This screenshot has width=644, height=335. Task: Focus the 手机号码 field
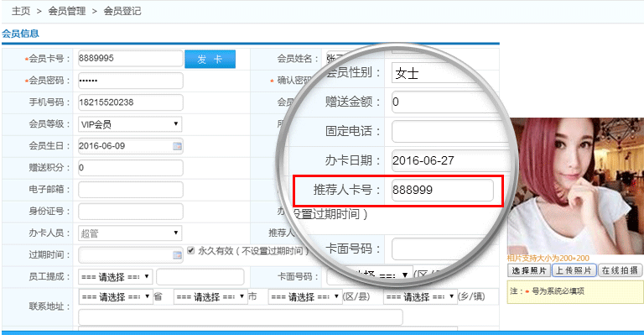click(x=130, y=102)
